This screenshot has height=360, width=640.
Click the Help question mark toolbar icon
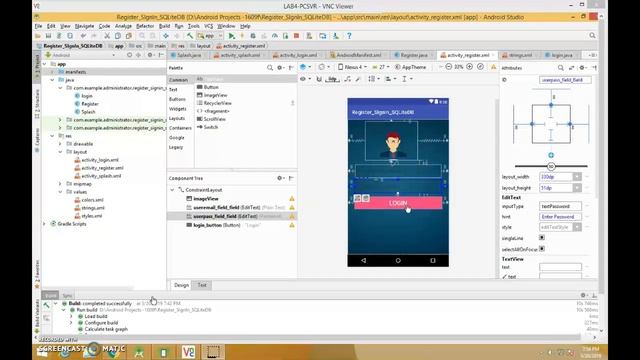[349, 36]
